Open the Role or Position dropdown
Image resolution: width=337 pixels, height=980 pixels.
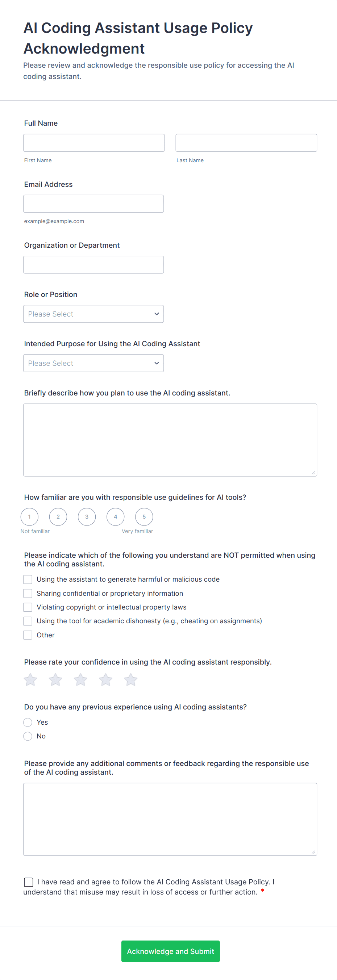coord(93,314)
